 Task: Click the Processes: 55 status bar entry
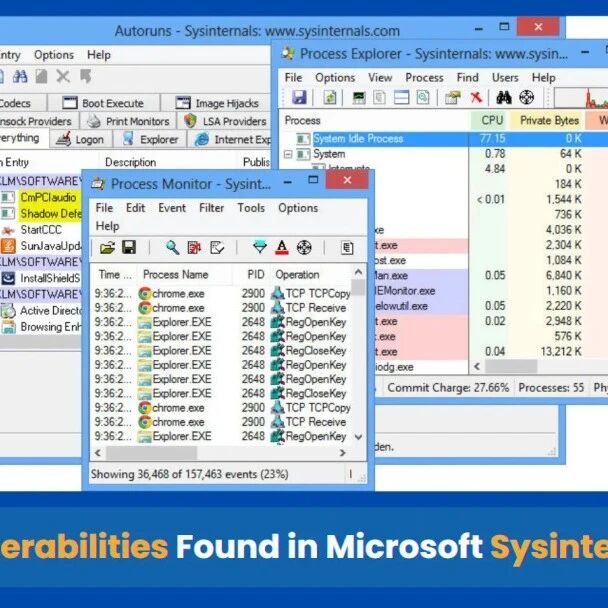(x=551, y=387)
